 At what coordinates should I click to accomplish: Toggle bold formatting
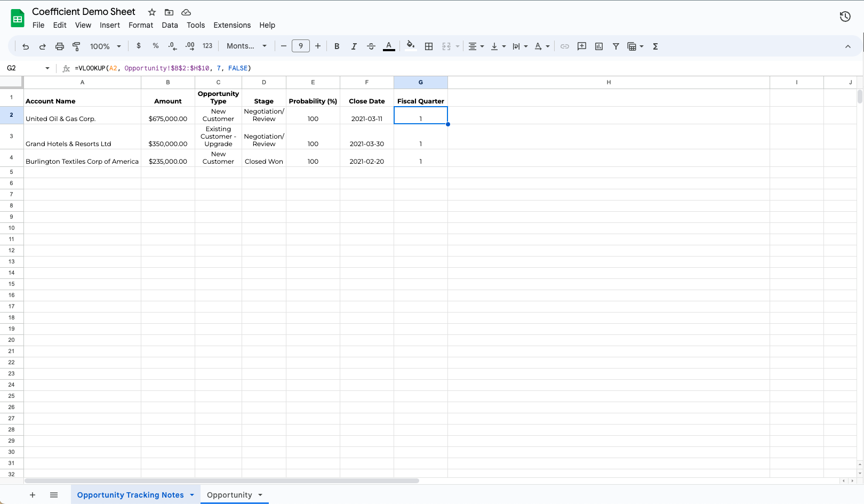pyautogui.click(x=337, y=46)
